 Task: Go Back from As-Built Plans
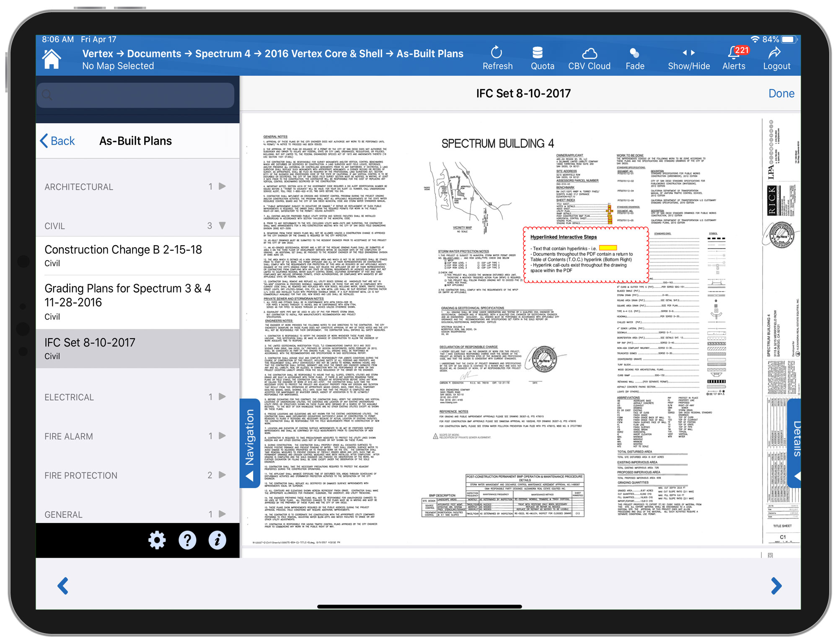57,141
